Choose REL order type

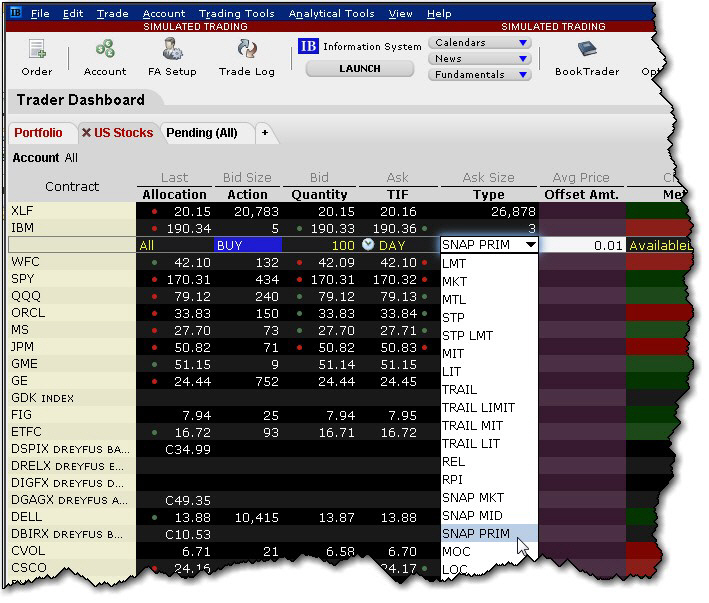point(489,462)
